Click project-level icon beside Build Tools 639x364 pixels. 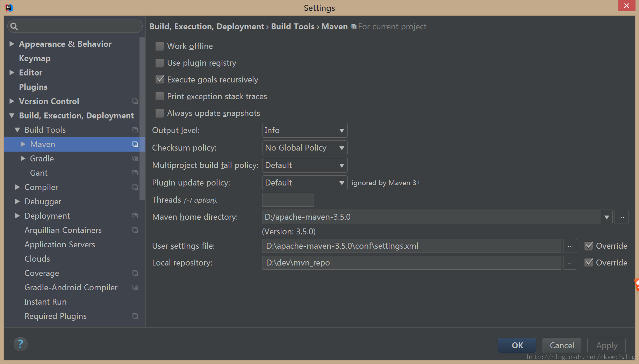coord(135,130)
